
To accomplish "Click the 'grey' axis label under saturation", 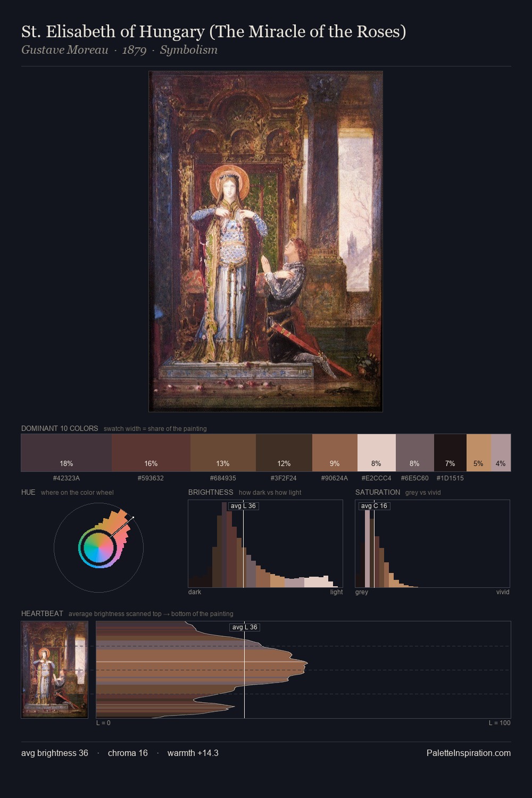I will tap(362, 592).
